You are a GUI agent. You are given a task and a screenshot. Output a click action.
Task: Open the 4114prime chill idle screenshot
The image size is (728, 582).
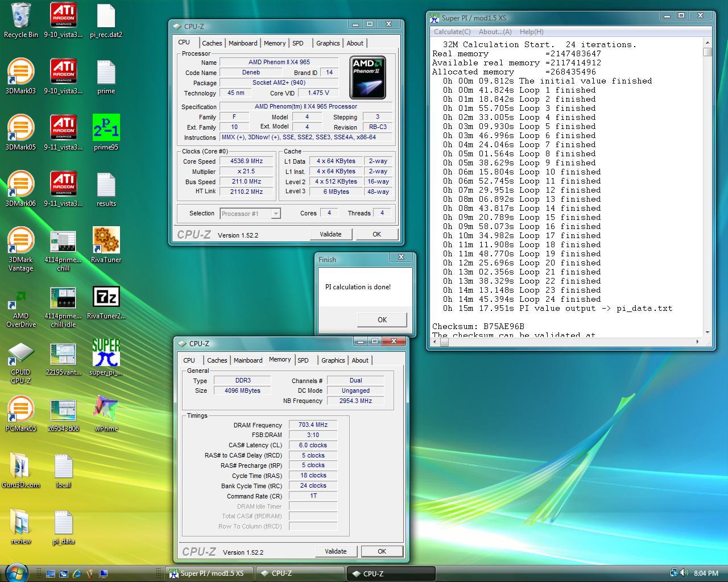pyautogui.click(x=63, y=307)
